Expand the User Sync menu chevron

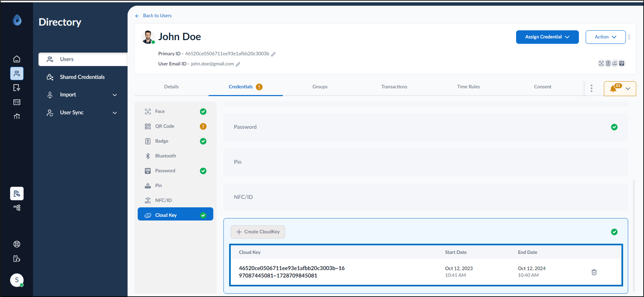(115, 113)
